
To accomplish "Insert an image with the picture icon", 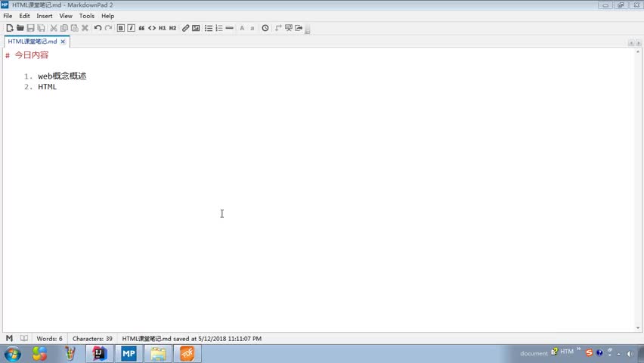I will 196,28.
